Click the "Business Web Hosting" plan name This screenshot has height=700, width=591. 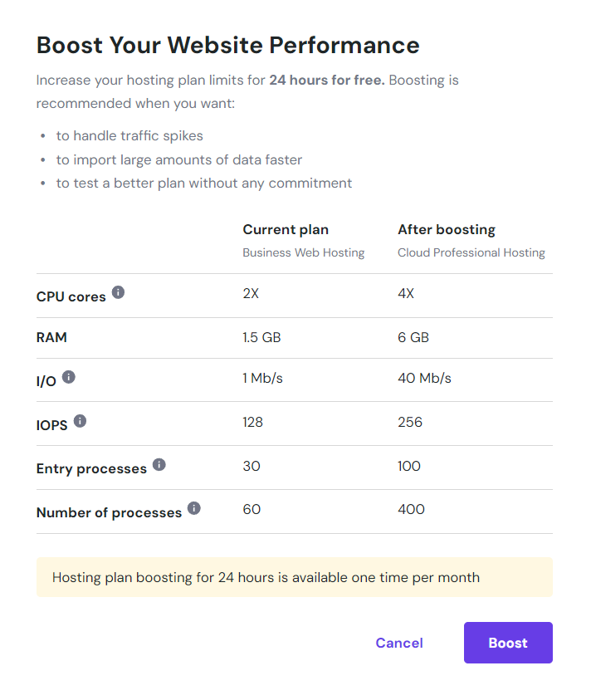(303, 252)
